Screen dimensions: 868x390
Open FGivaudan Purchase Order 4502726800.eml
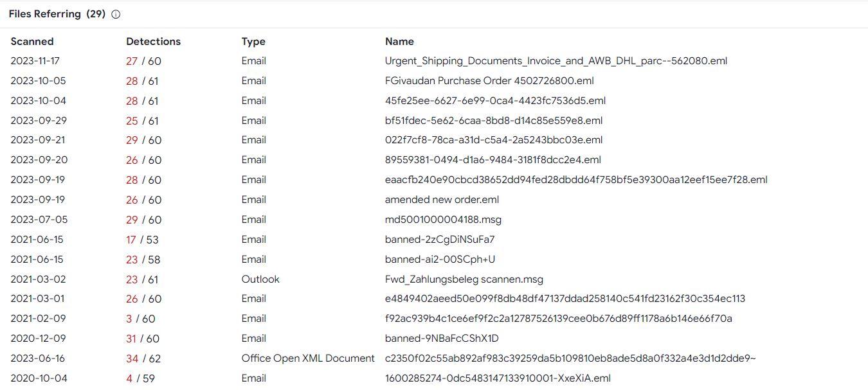coord(489,81)
